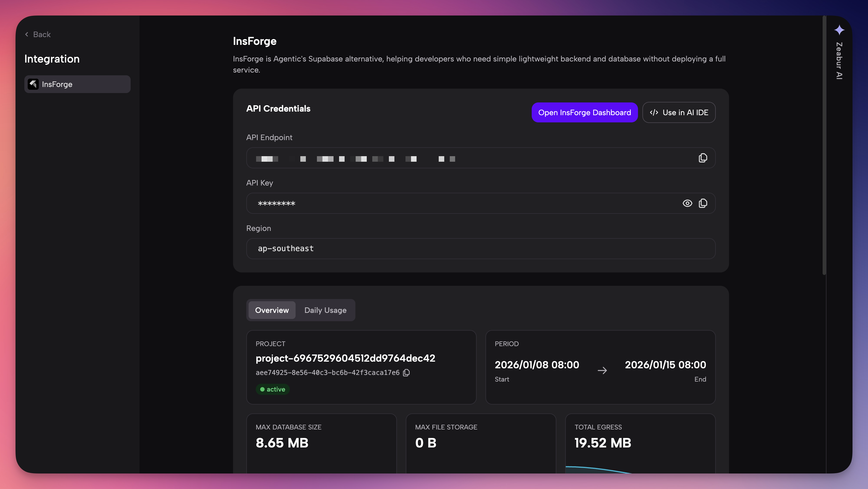The image size is (868, 489).
Task: Click the InsForge logo in the sidebar
Action: click(x=33, y=84)
